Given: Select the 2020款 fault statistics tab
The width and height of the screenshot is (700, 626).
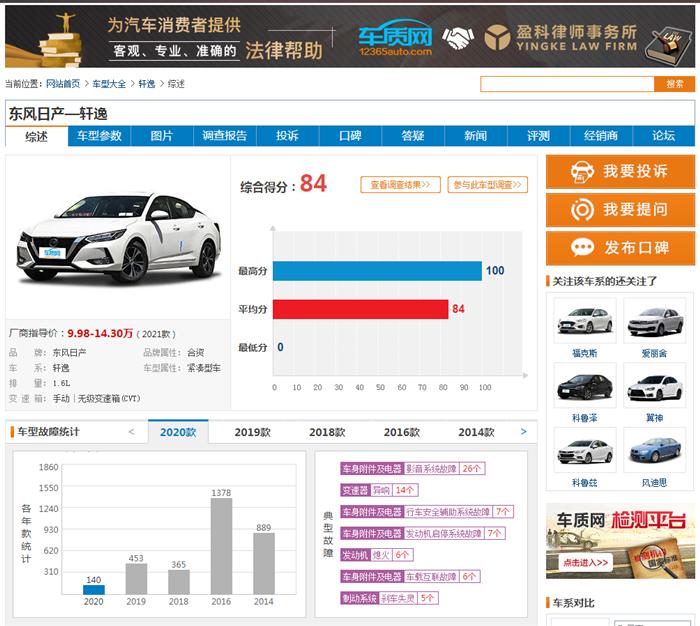Looking at the screenshot, I should point(178,432).
